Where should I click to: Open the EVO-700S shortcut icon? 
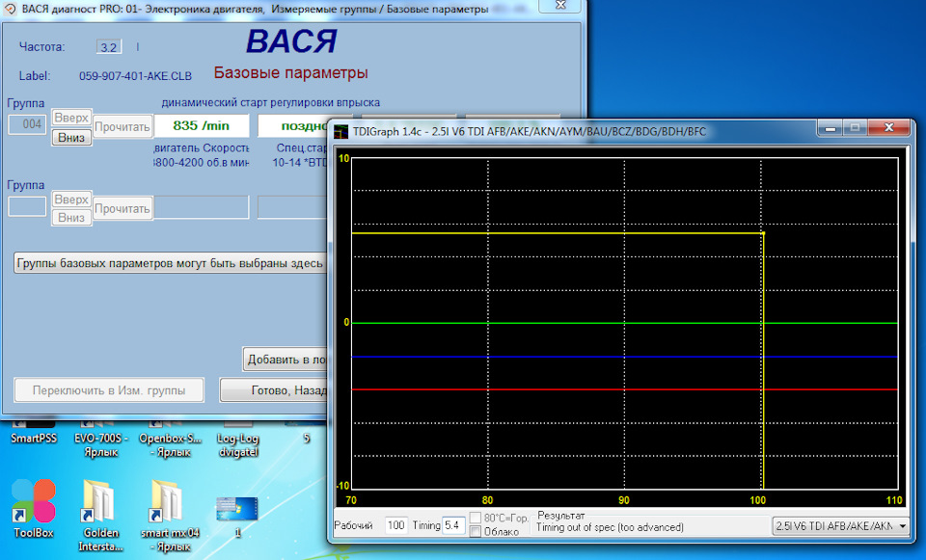100,438
